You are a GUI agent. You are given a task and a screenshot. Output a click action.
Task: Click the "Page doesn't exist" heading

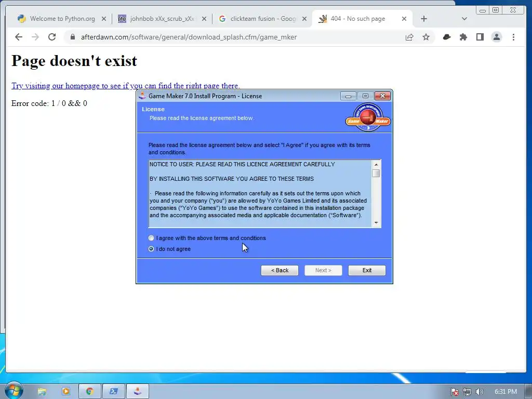pyautogui.click(x=74, y=61)
